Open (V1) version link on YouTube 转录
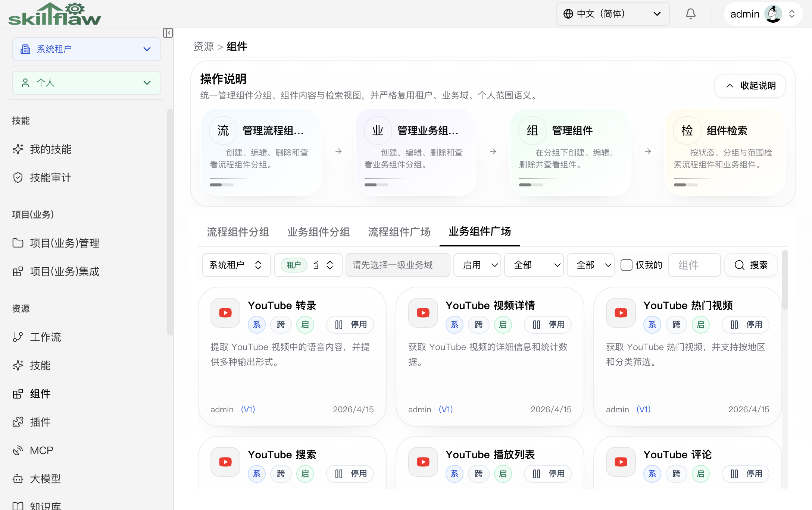This screenshot has width=812, height=510. tap(248, 409)
